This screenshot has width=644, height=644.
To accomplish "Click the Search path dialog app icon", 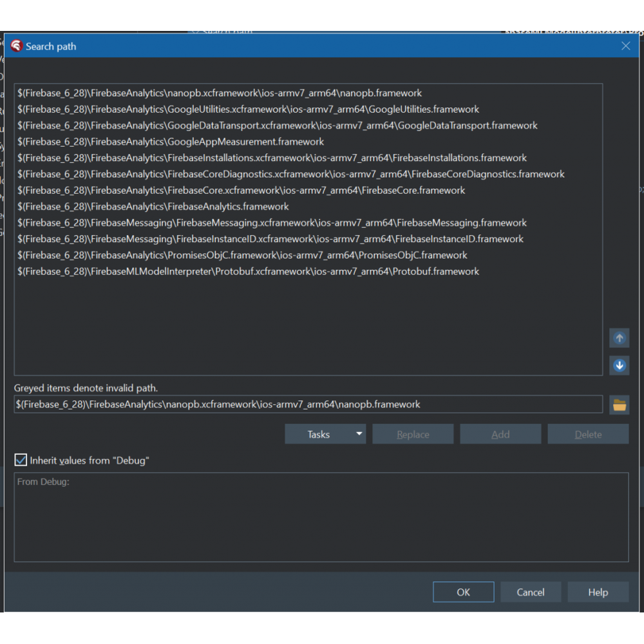I will [17, 46].
